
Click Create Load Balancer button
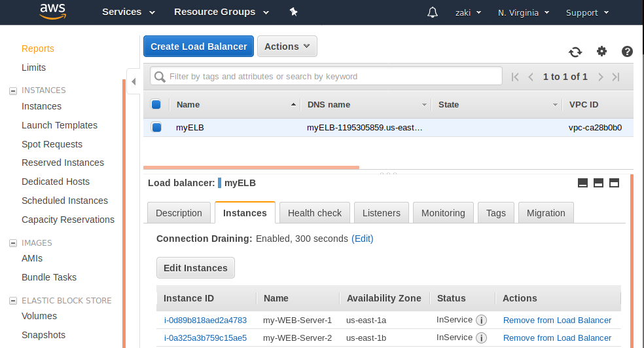(198, 47)
